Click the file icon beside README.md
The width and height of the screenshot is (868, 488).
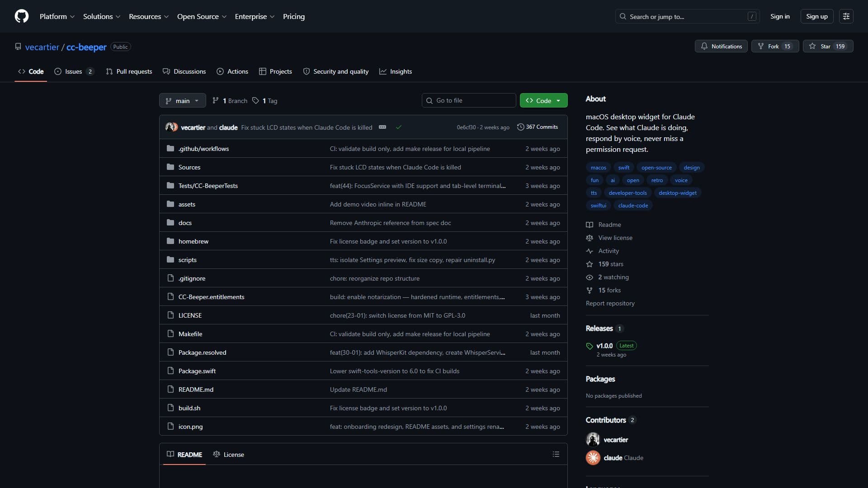(x=170, y=389)
